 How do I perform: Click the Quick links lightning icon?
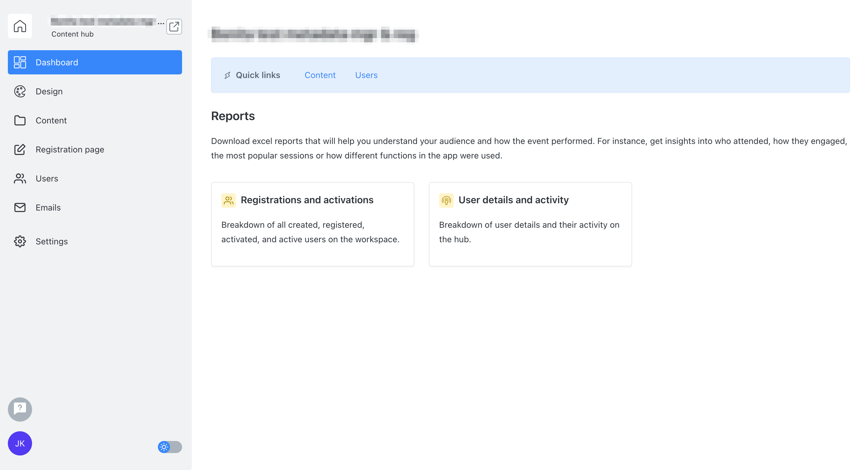click(x=227, y=75)
